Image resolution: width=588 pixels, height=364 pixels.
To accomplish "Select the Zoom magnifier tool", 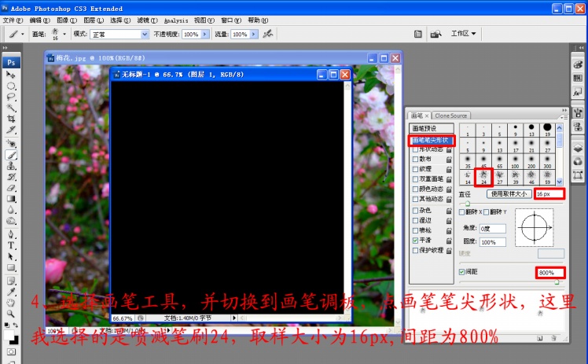I will point(12,313).
